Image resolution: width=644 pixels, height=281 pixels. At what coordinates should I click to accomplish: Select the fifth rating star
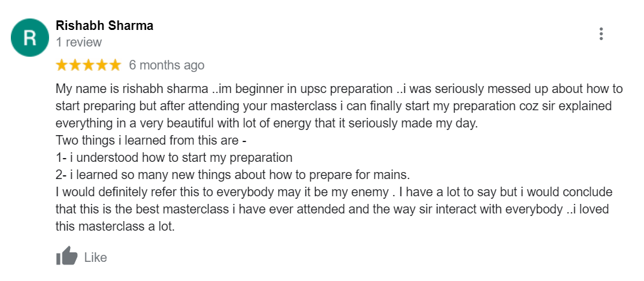point(115,65)
